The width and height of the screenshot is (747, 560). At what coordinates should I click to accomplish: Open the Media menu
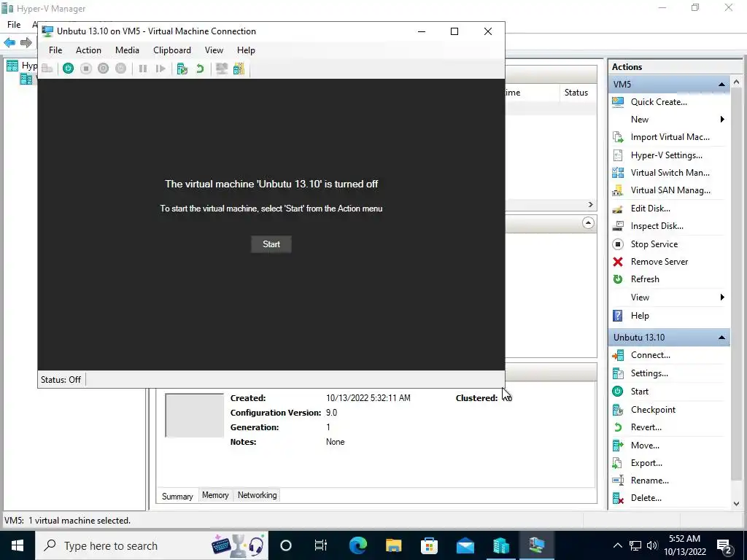pyautogui.click(x=127, y=50)
